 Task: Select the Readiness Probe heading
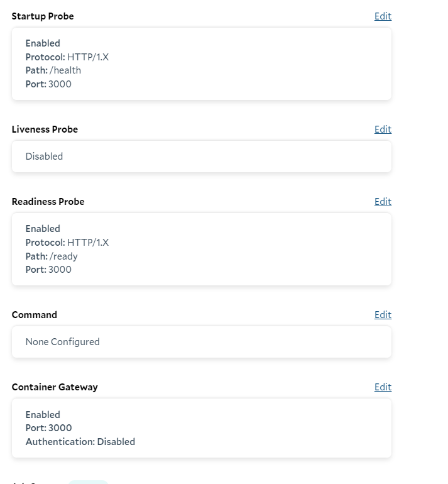coord(48,201)
